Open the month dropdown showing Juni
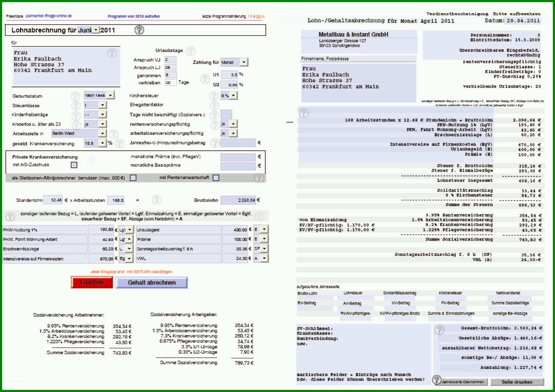Screen dimensions: 555x392 point(96,30)
